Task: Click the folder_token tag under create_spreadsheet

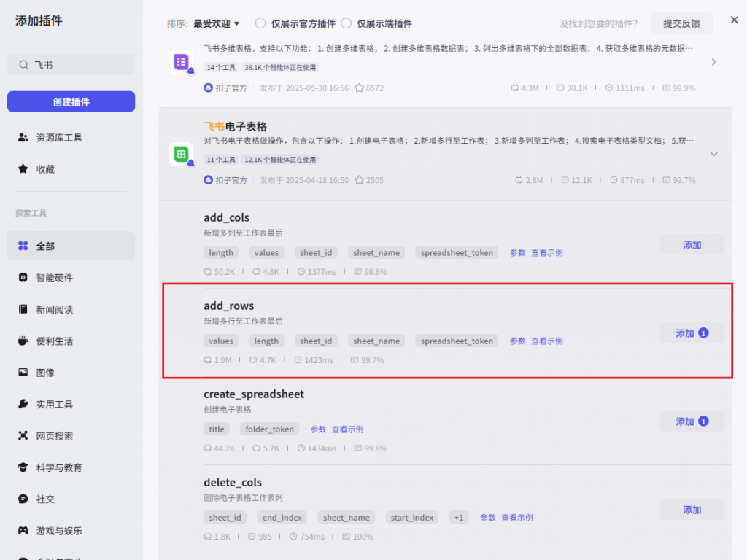Action: (270, 429)
